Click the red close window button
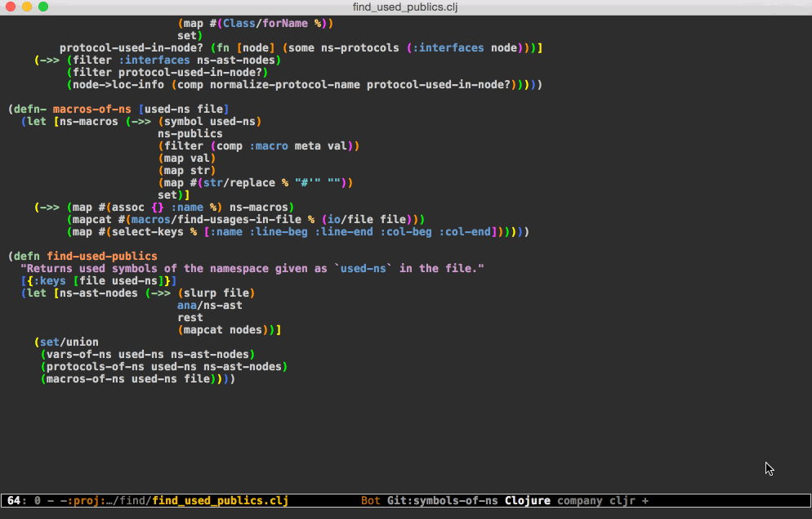Viewport: 812px width, 519px height. (x=11, y=7)
